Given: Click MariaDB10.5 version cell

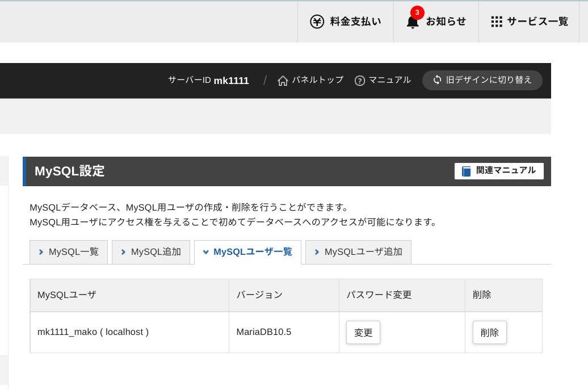Looking at the screenshot, I should pyautogui.click(x=284, y=332).
